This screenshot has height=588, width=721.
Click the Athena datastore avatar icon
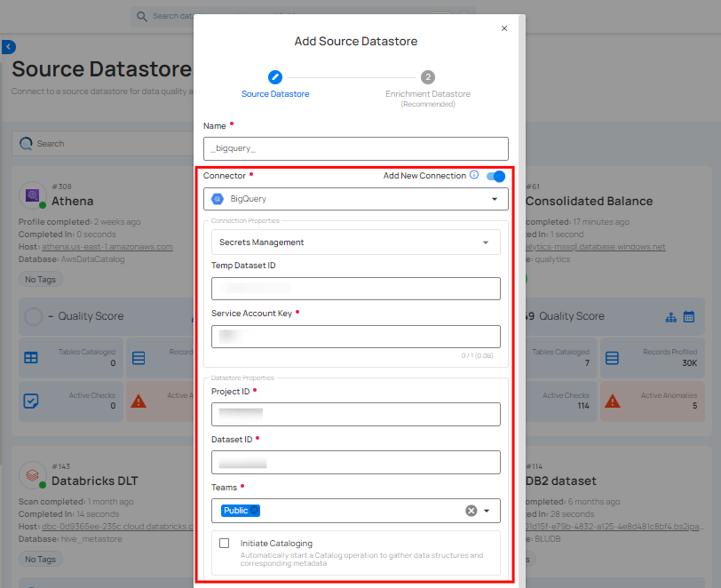click(x=33, y=195)
